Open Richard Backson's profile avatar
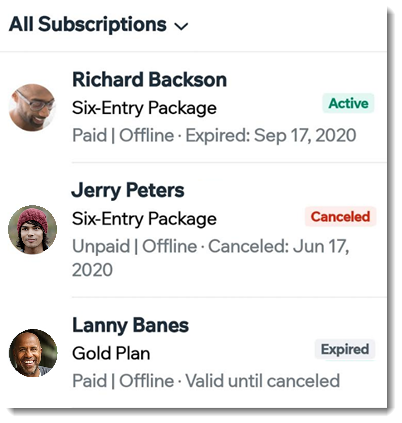 32,107
